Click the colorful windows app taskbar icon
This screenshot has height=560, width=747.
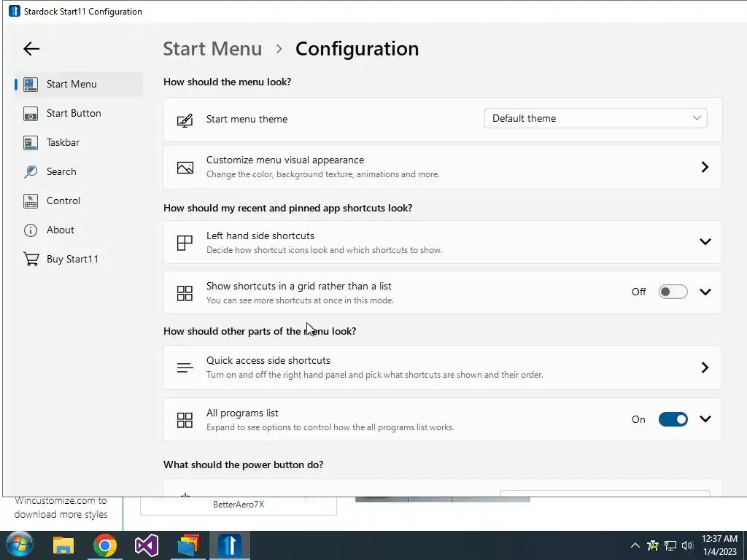[x=188, y=545]
